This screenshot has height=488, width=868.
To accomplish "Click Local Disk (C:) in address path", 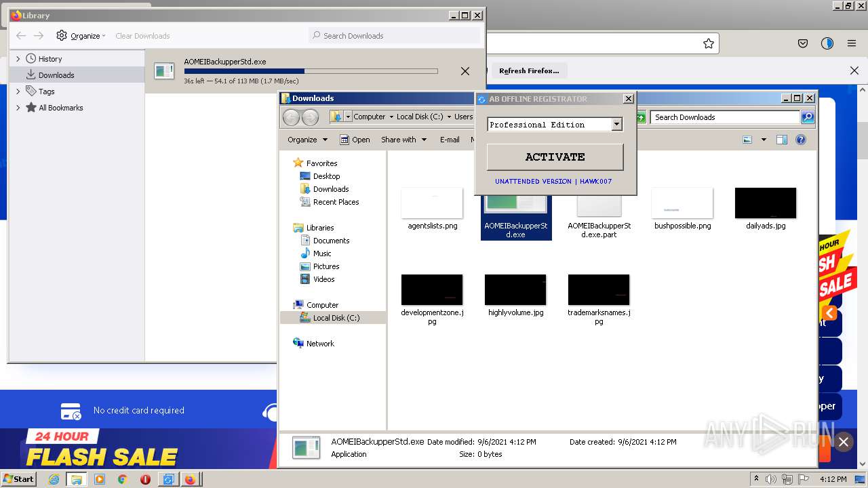I will point(420,117).
